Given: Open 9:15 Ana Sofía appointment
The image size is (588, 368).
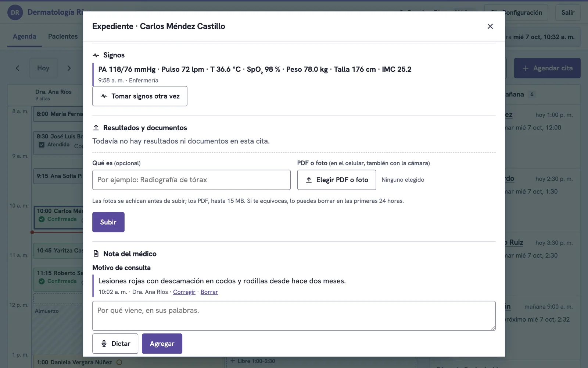Looking at the screenshot, I should [59, 176].
